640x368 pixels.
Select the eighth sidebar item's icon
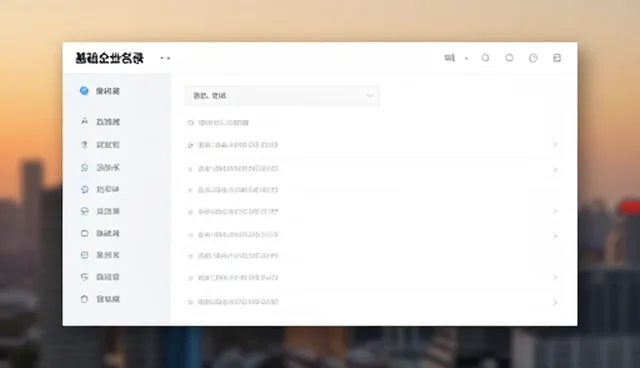[84, 255]
